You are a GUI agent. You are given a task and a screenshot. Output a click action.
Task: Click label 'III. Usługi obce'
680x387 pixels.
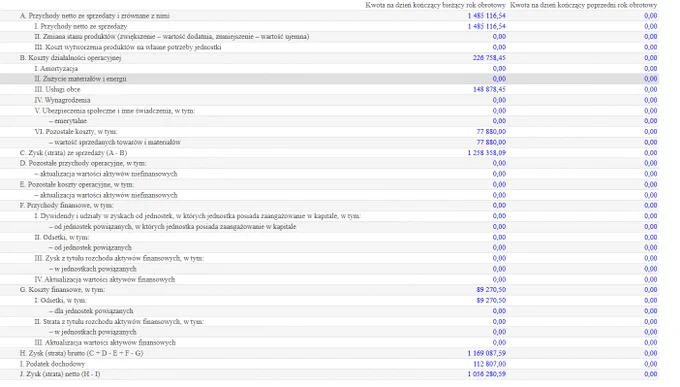[57, 89]
